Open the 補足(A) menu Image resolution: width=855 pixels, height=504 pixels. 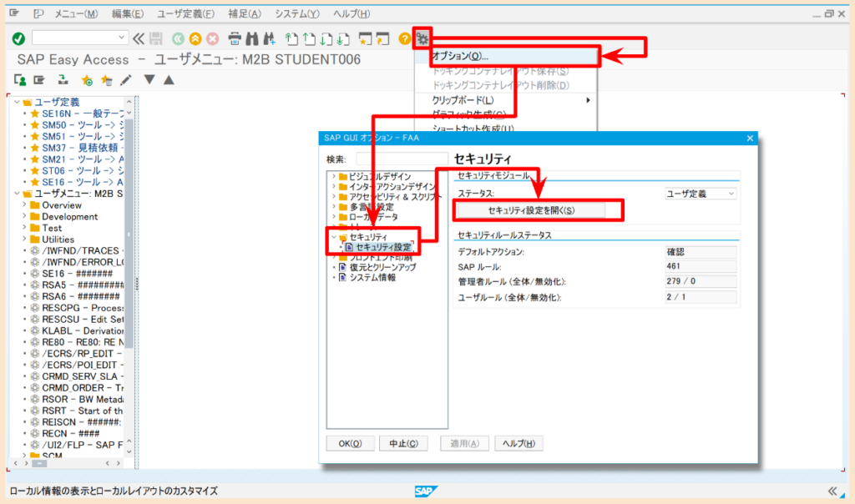245,13
